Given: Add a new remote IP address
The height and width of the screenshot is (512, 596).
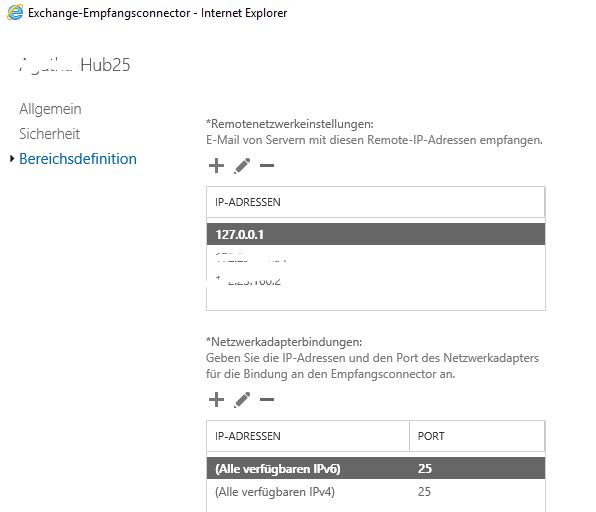Looking at the screenshot, I should (216, 165).
